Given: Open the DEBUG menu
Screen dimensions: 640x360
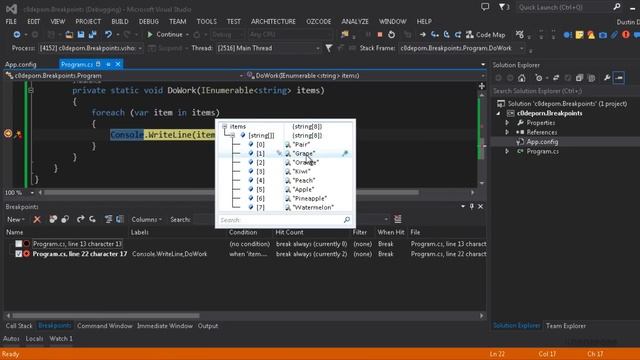Looking at the screenshot, I should coord(149,21).
